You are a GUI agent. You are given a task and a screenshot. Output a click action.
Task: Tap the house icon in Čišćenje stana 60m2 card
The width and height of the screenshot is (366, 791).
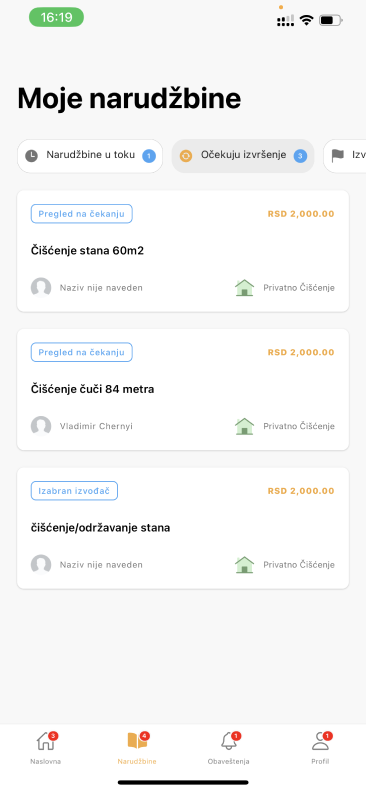(245, 288)
